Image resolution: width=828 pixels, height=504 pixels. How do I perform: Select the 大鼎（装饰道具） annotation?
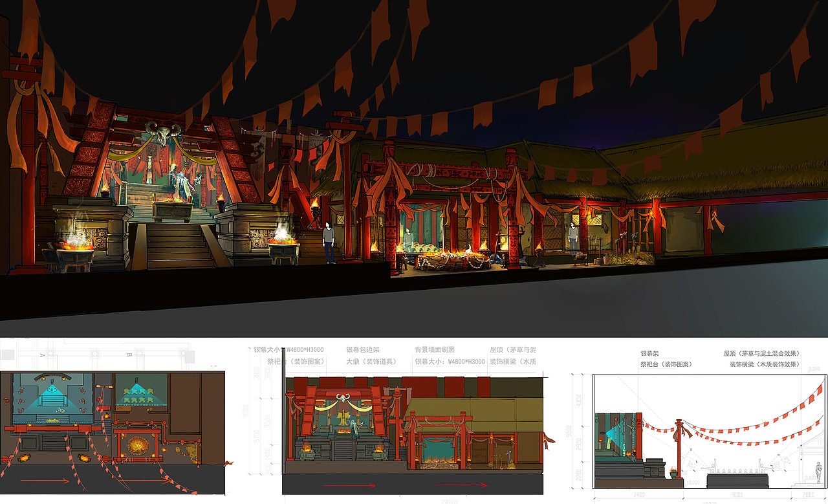[371, 362]
